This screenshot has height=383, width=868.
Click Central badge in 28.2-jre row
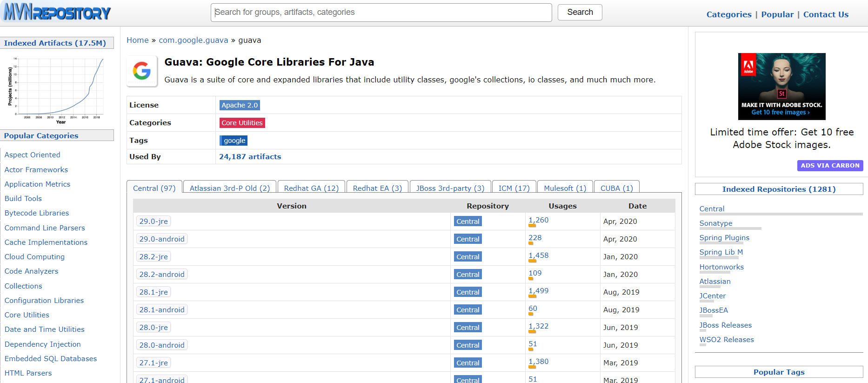point(468,257)
